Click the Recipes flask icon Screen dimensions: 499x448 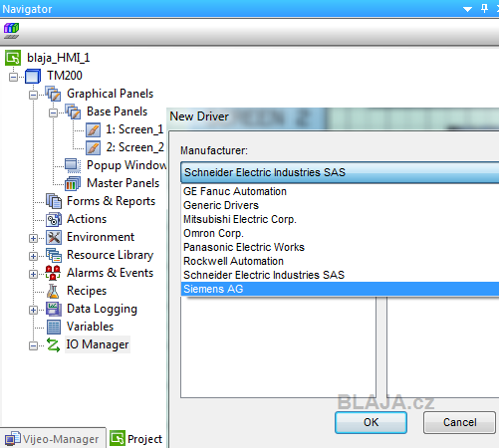[x=53, y=291]
